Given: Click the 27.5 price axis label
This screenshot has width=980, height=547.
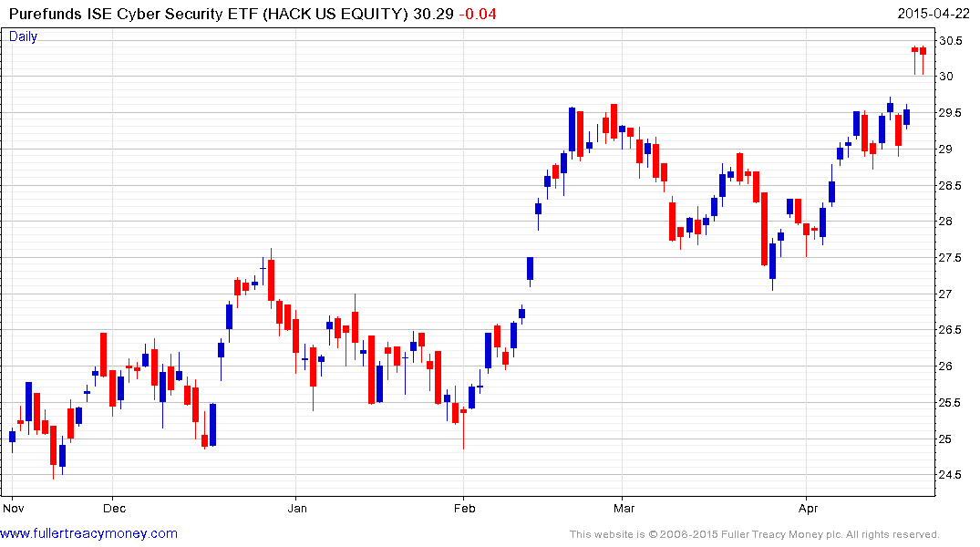Looking at the screenshot, I should pos(951,258).
